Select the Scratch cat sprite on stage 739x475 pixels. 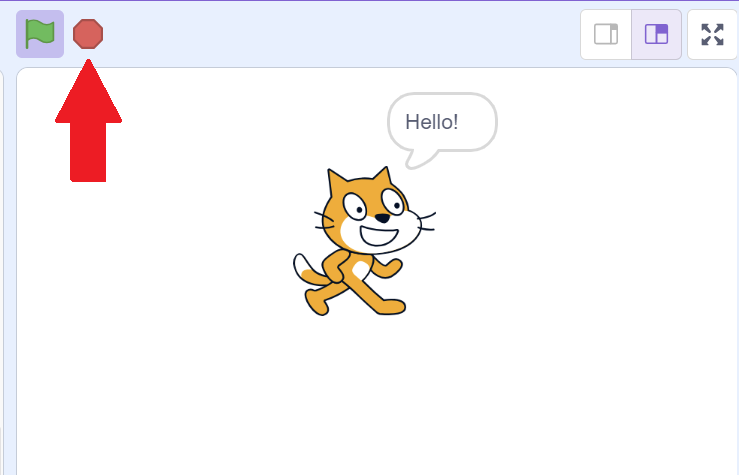tap(364, 241)
